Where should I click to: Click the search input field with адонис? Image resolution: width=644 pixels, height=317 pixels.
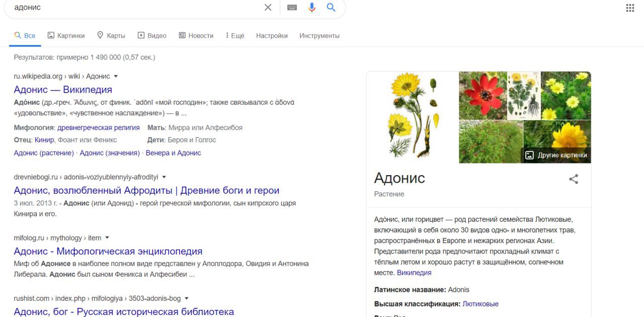click(x=136, y=8)
